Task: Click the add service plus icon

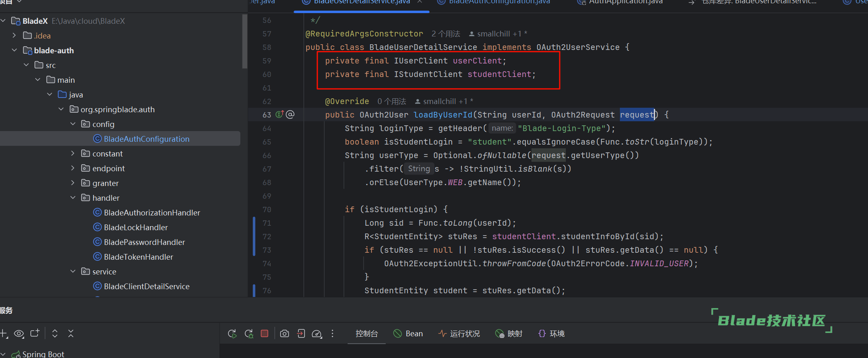Action: tap(4, 333)
